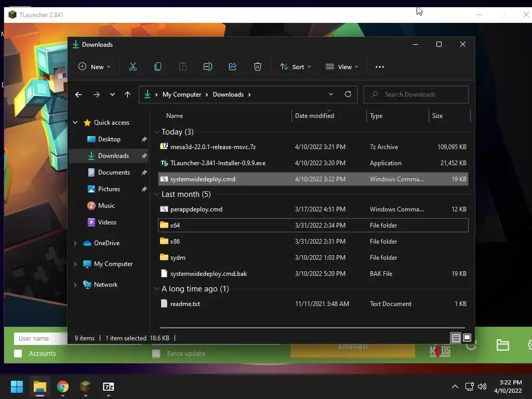The image size is (532, 399).
Task: Sort by Type column header
Action: [x=397, y=116]
